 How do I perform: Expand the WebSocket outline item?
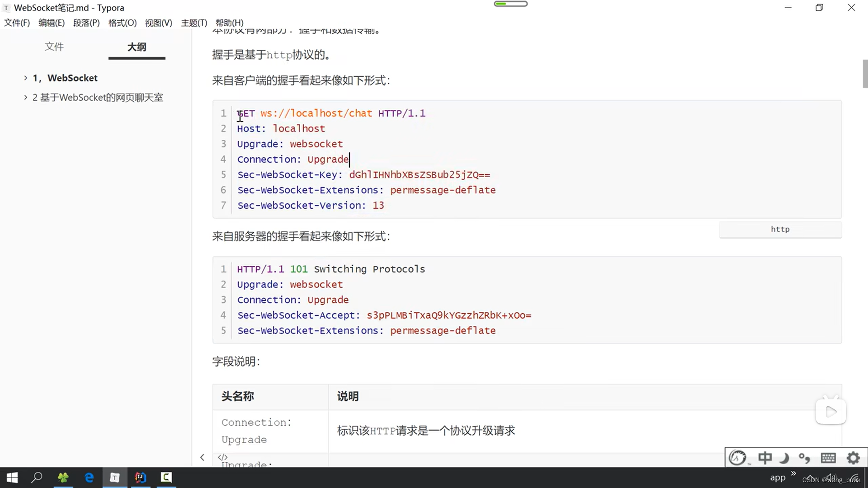pos(26,78)
